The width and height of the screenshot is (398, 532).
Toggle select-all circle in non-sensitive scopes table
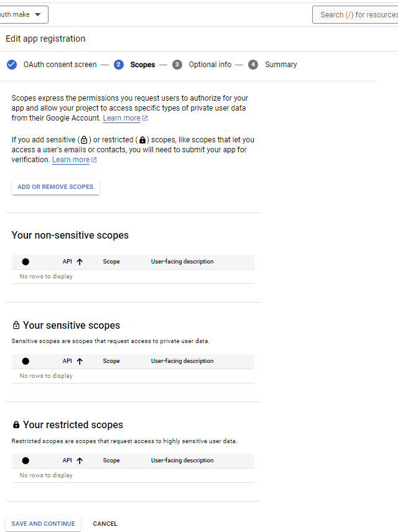point(25,262)
